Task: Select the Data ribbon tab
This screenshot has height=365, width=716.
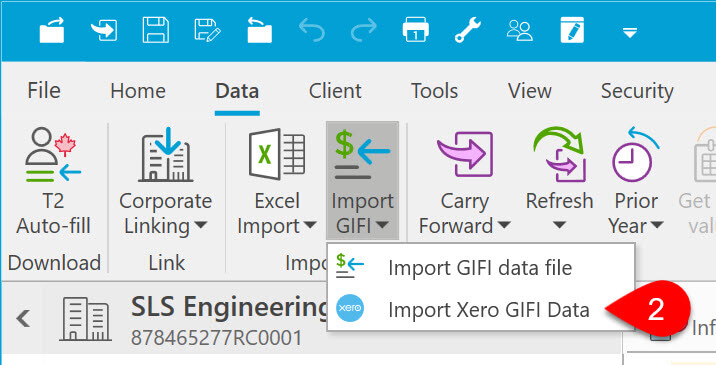Action: (x=237, y=91)
